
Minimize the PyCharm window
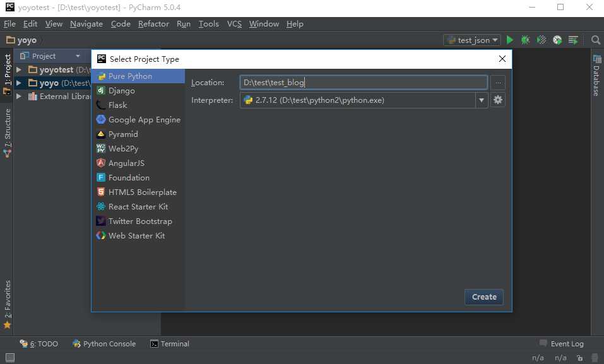point(532,8)
